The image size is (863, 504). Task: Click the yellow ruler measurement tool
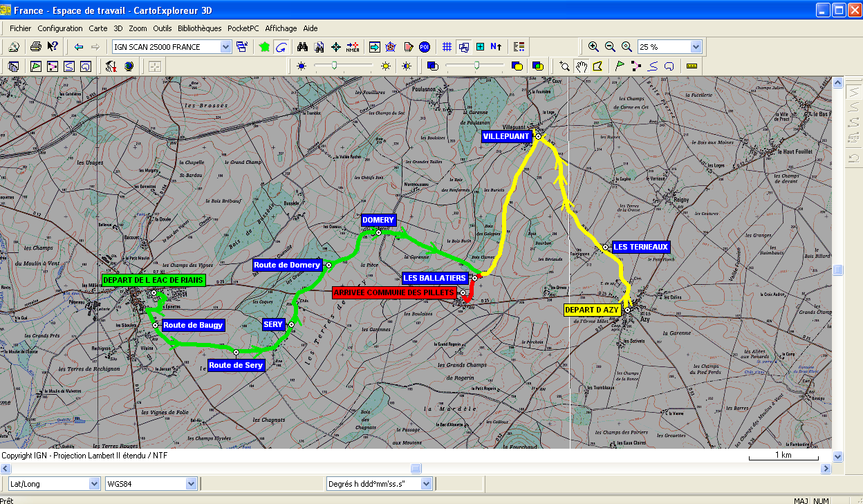point(692,66)
